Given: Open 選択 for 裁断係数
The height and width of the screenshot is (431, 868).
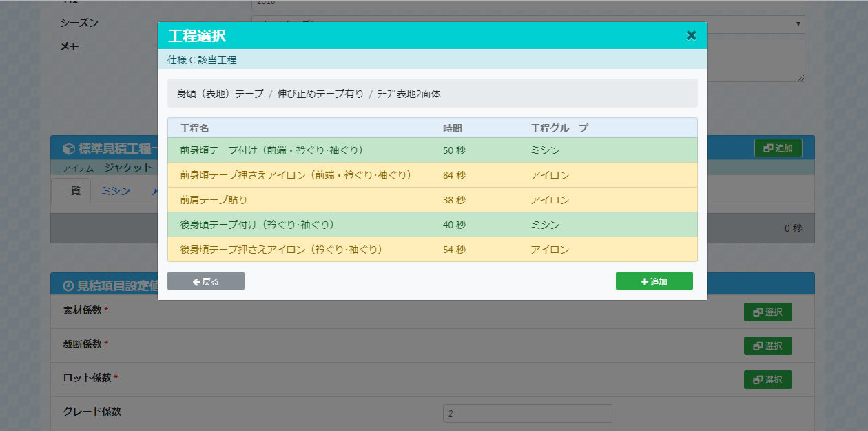Looking at the screenshot, I should pos(767,346).
